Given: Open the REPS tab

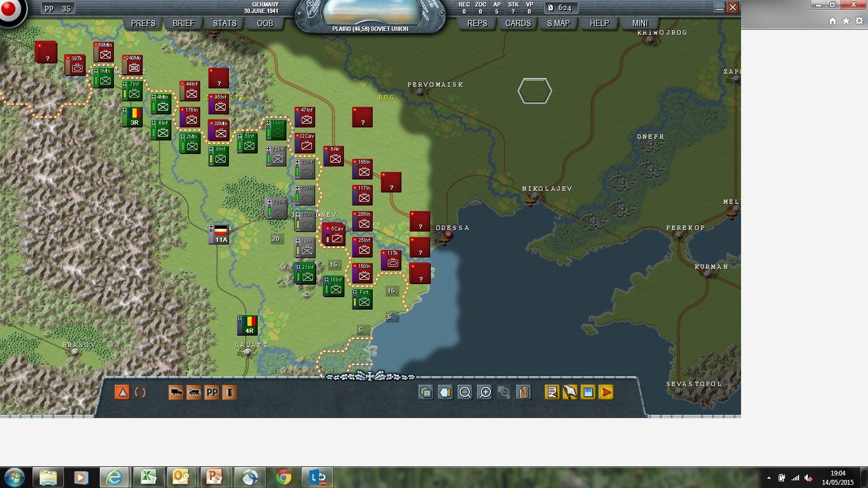Looking at the screenshot, I should click(477, 23).
